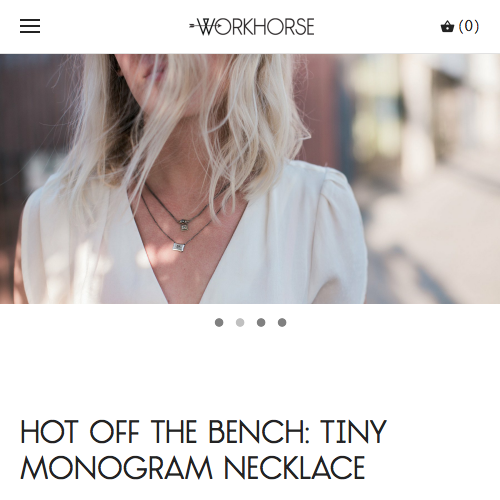This screenshot has height=500, width=500.
Task: Jump to the fourth carousel slide dot
Action: coord(282,322)
